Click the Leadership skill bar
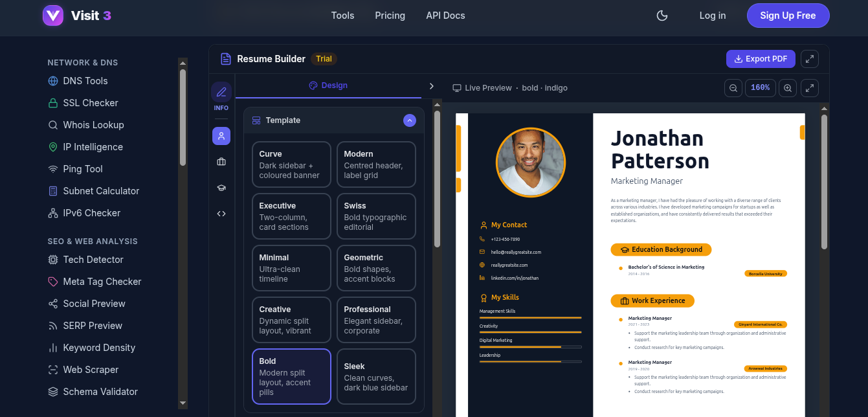The width and height of the screenshot is (868, 417). pos(531,361)
